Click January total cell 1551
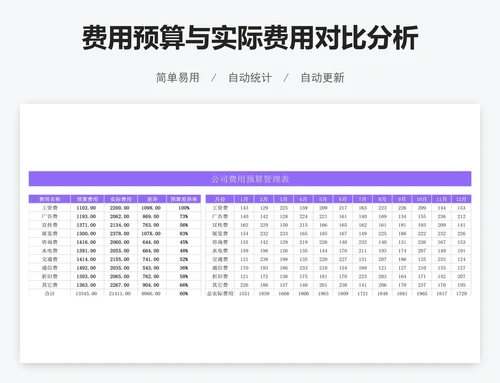This screenshot has height=383, width=500. point(244,294)
